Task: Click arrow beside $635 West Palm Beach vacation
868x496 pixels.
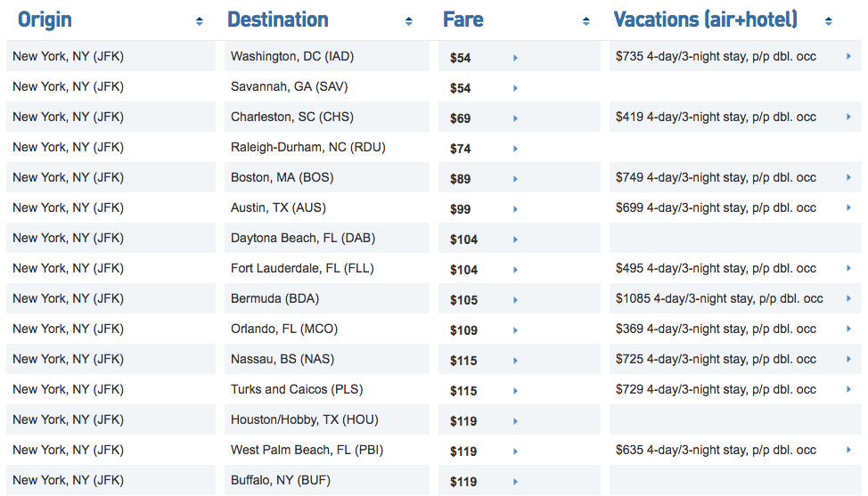Action: click(848, 450)
